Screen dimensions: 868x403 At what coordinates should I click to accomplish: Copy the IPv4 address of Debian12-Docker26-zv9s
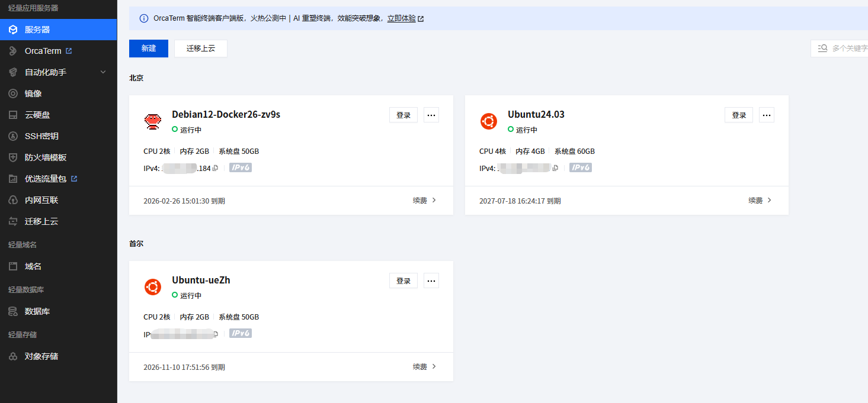tap(216, 168)
